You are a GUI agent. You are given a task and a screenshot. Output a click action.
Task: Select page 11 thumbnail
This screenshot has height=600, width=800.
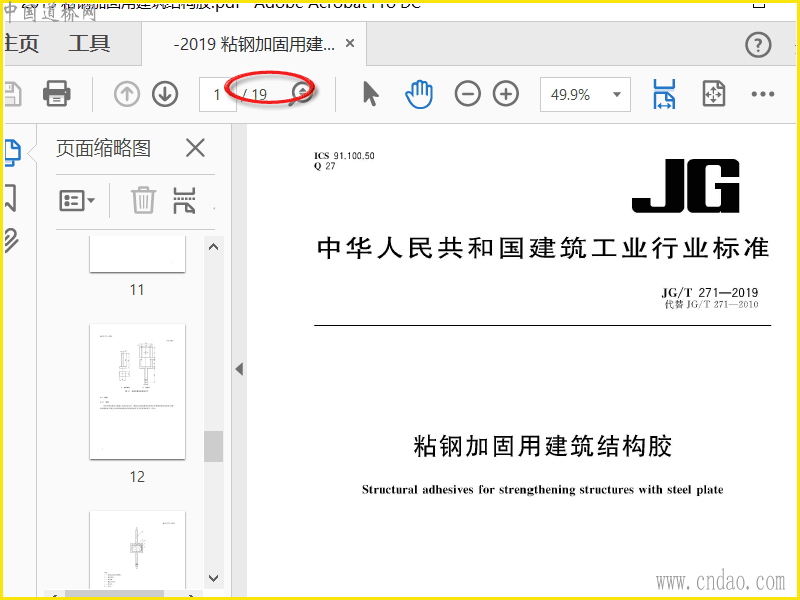tap(137, 254)
